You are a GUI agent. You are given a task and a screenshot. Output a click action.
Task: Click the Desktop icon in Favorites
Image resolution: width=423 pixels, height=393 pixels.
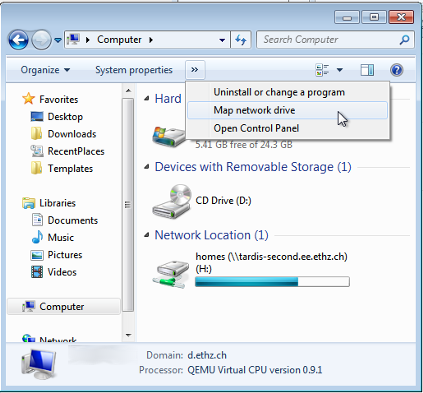click(x=37, y=117)
